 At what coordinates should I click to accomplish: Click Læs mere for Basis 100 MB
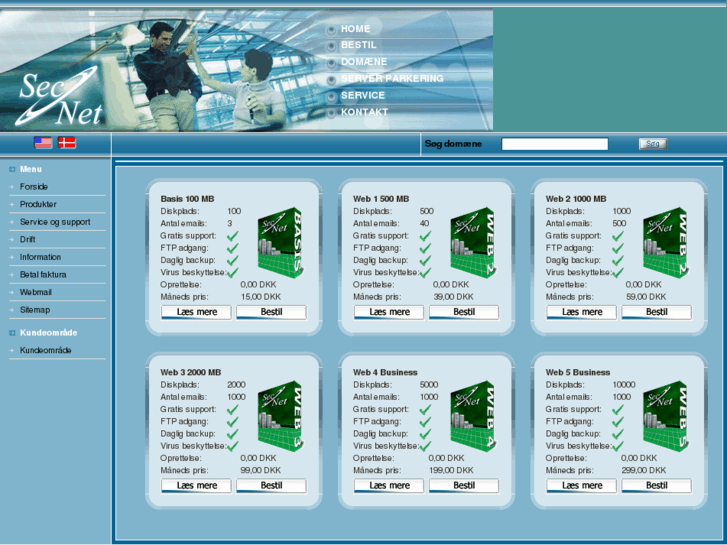coord(196,312)
